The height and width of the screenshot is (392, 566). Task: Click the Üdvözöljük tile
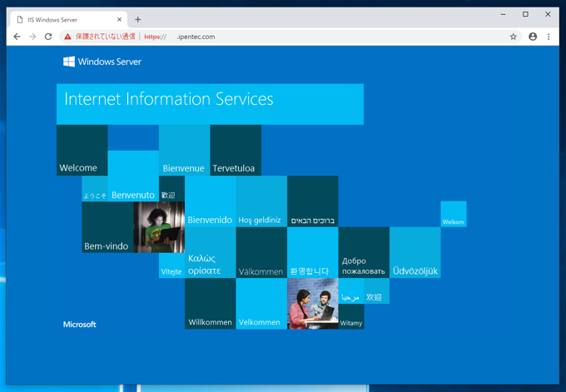tap(415, 253)
